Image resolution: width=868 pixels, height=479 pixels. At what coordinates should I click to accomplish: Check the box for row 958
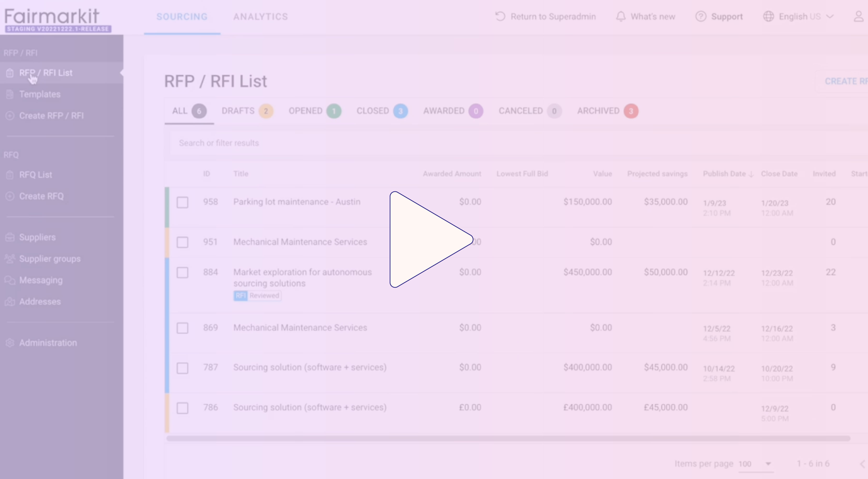tap(183, 203)
